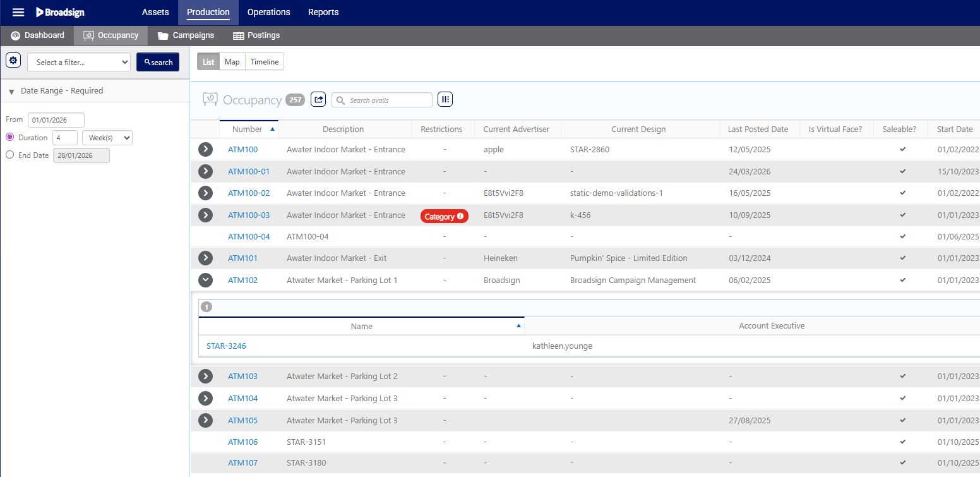Select the End Date radio button

(9, 155)
